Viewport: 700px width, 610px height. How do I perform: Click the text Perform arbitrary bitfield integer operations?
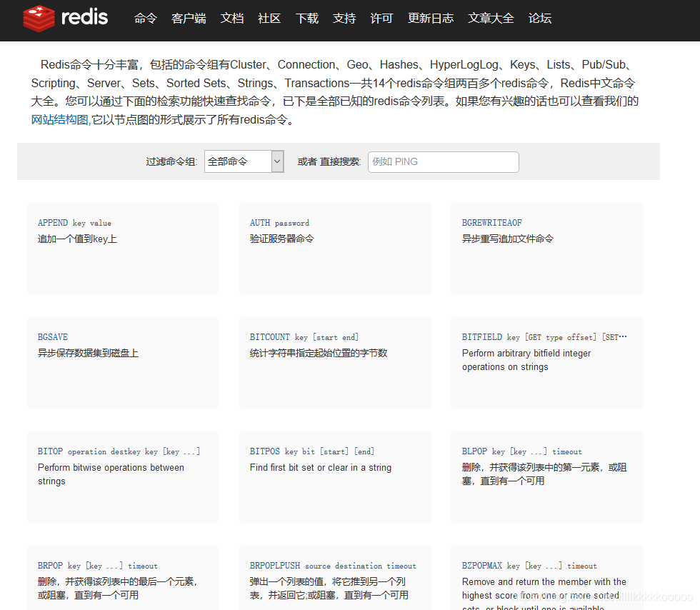pyautogui.click(x=526, y=360)
